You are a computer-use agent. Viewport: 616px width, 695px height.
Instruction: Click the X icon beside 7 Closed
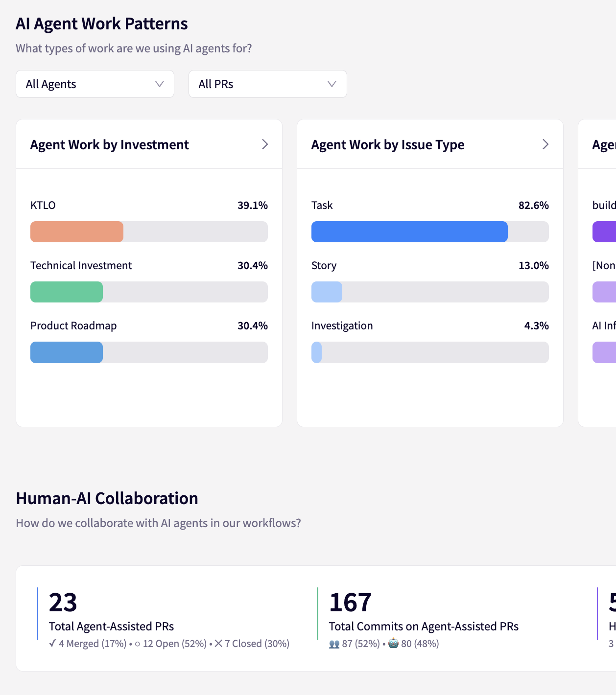tap(219, 643)
